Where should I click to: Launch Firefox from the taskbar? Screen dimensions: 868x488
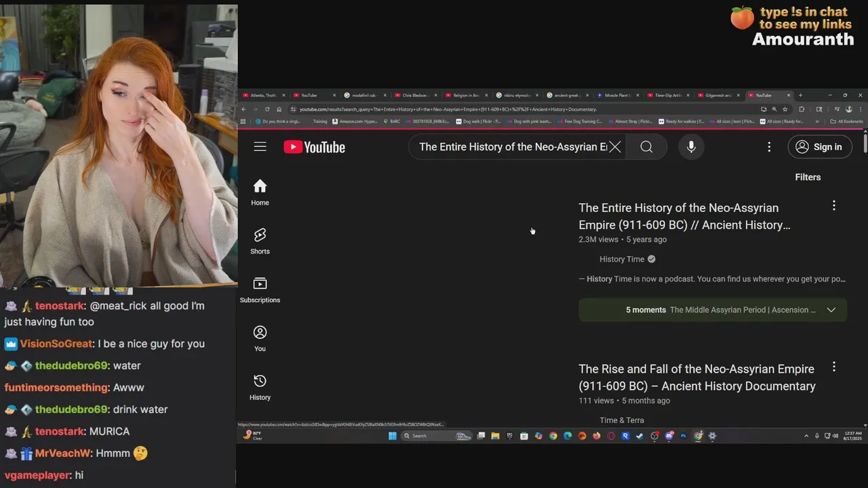click(597, 436)
